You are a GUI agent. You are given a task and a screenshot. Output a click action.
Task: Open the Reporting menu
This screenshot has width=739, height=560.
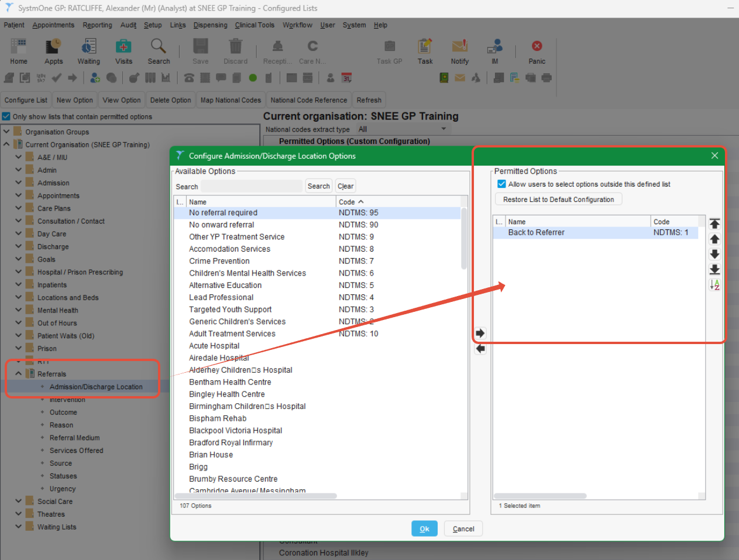97,25
